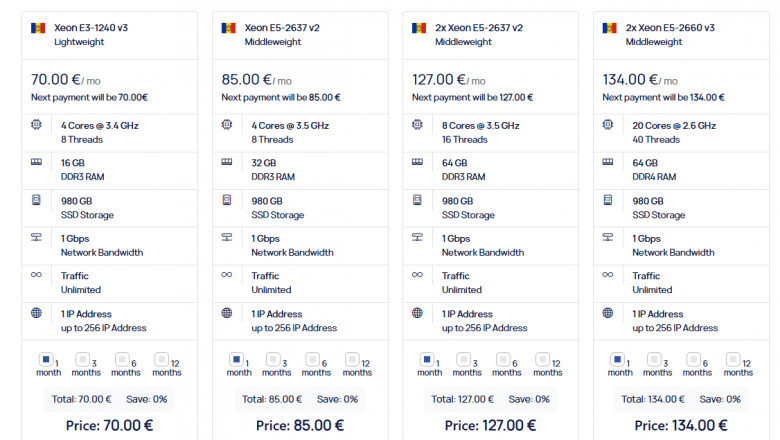Choose 6 months term on 2x Xeon E5-2637 v2
The image size is (780, 440).
(x=503, y=359)
